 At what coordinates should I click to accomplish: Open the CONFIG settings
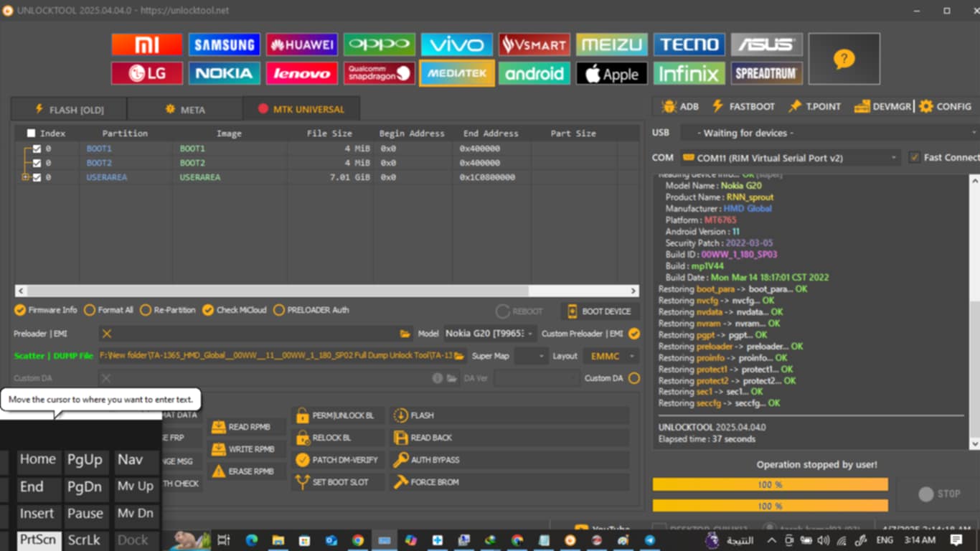(x=945, y=106)
